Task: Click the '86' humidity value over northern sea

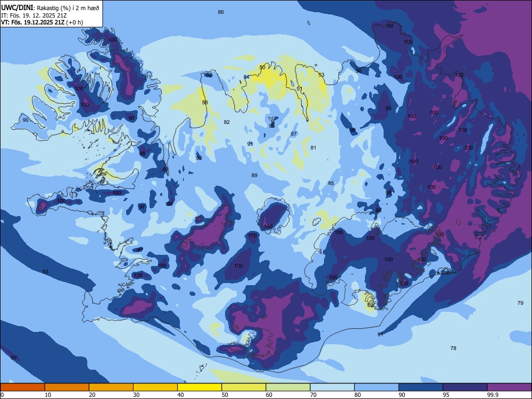Action: (x=221, y=12)
